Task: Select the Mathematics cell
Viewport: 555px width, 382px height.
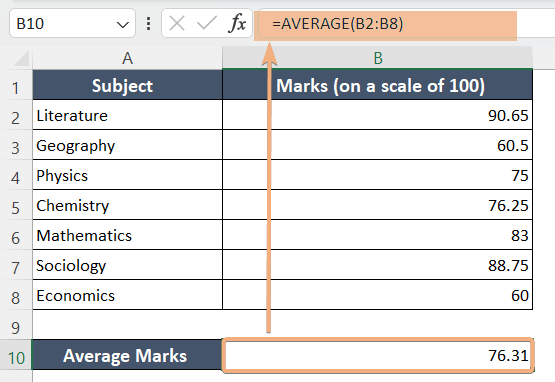Action: (127, 235)
